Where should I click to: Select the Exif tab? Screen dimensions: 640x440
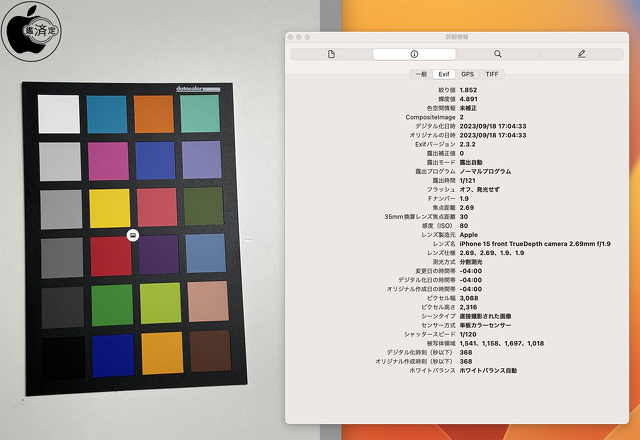(x=445, y=74)
